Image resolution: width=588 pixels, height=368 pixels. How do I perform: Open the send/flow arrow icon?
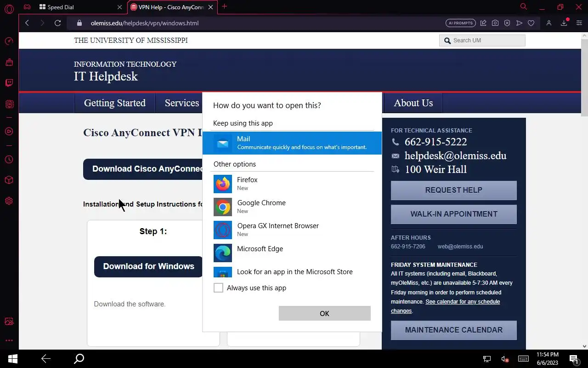click(519, 23)
